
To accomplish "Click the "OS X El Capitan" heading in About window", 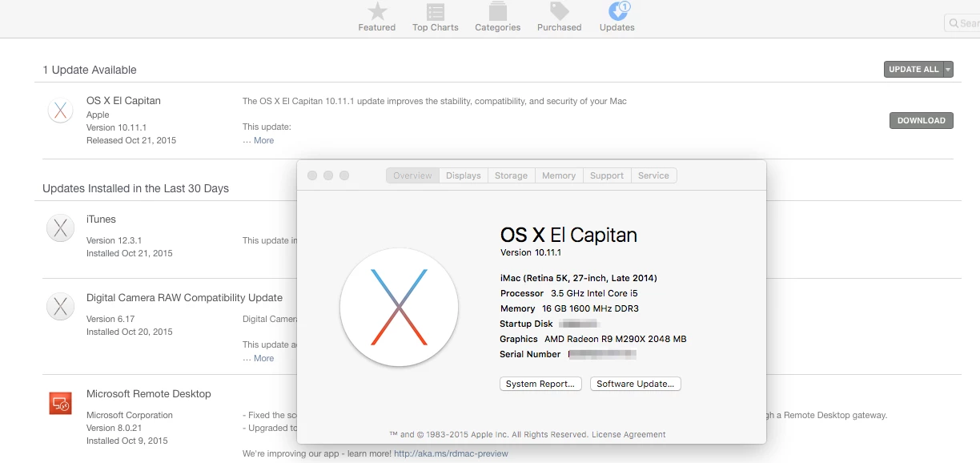I will 568,235.
